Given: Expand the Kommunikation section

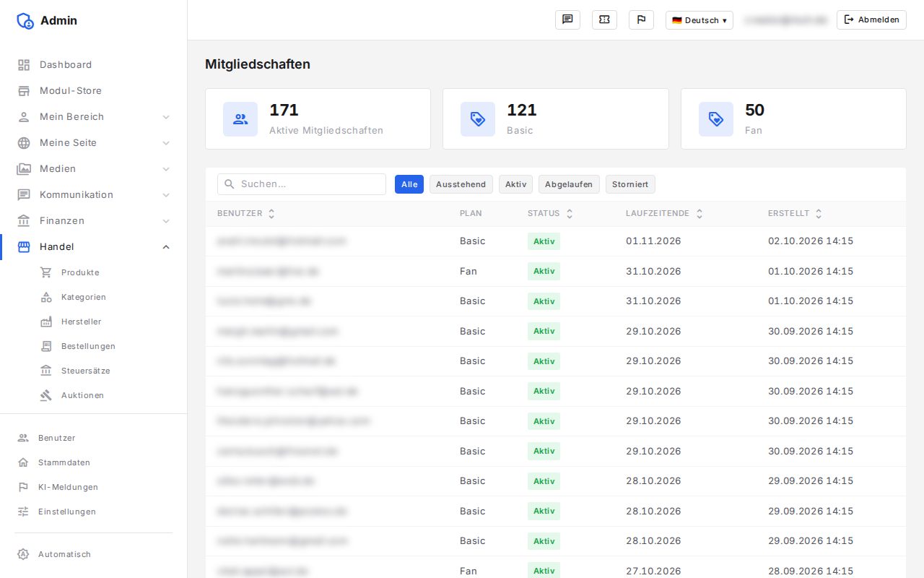Looking at the screenshot, I should [x=94, y=195].
